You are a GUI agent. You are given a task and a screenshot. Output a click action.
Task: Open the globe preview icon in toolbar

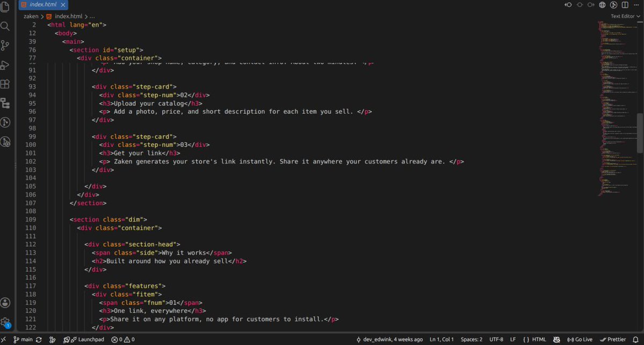point(602,5)
